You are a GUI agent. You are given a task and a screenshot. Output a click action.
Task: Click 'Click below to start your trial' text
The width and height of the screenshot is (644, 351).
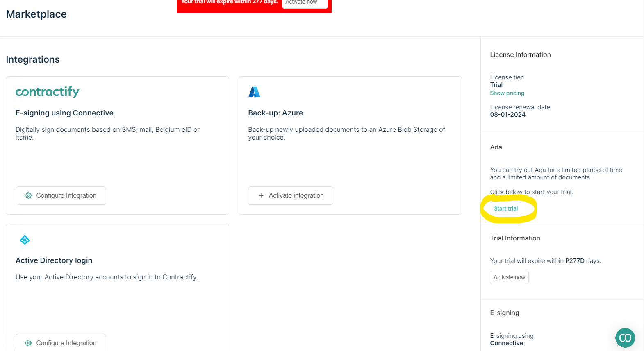pyautogui.click(x=531, y=192)
